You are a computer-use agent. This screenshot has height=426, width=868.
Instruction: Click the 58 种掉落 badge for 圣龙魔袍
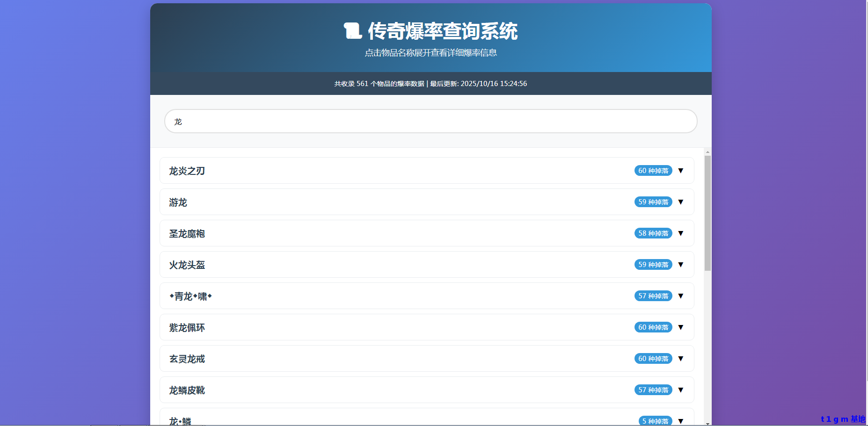653,233
